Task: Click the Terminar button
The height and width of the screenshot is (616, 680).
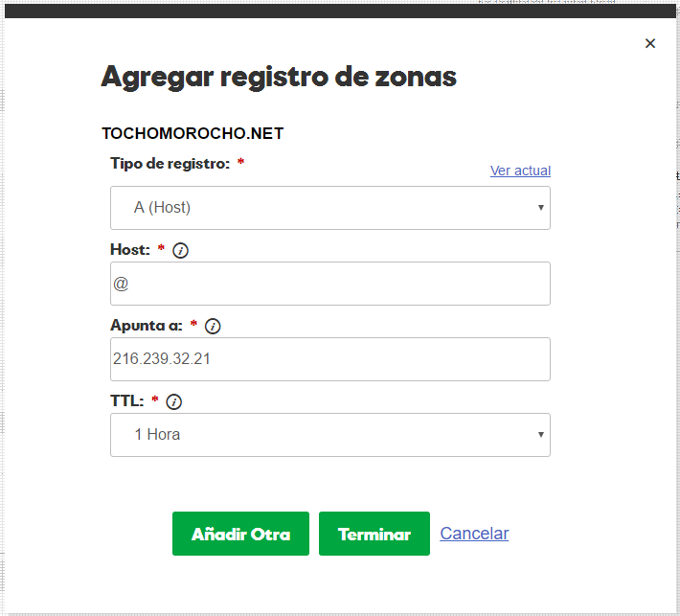Action: tap(374, 535)
